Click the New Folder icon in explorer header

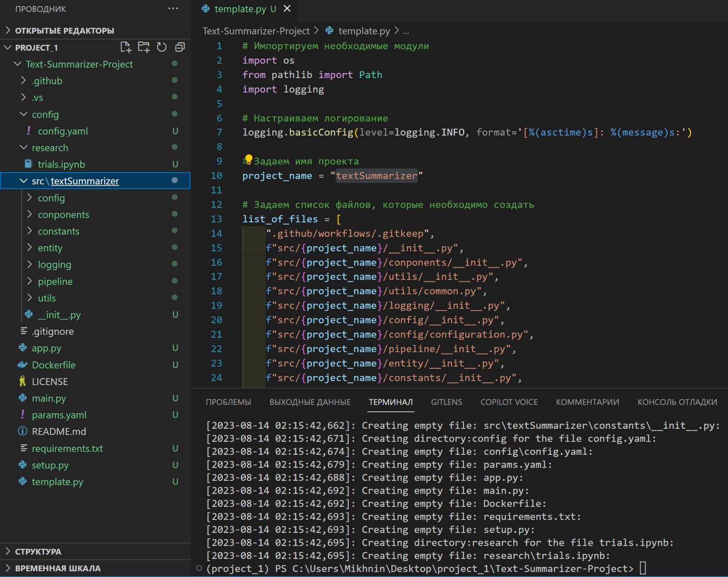pos(144,47)
